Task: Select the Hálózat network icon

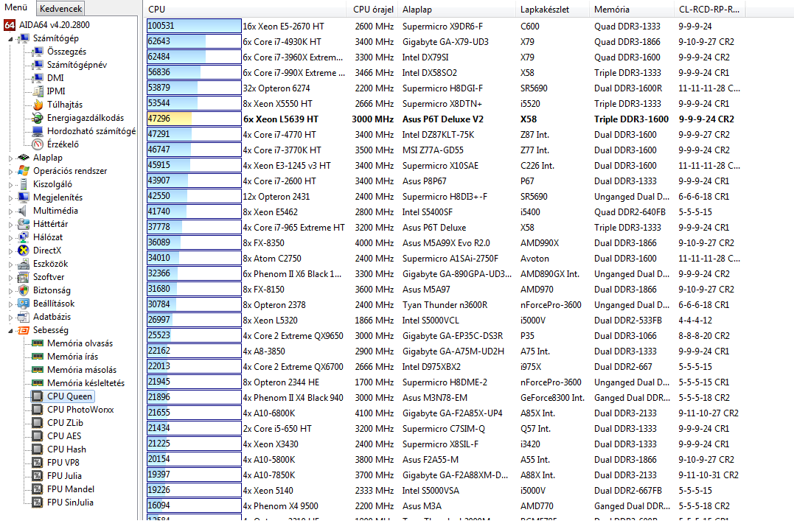Action: 24,237
